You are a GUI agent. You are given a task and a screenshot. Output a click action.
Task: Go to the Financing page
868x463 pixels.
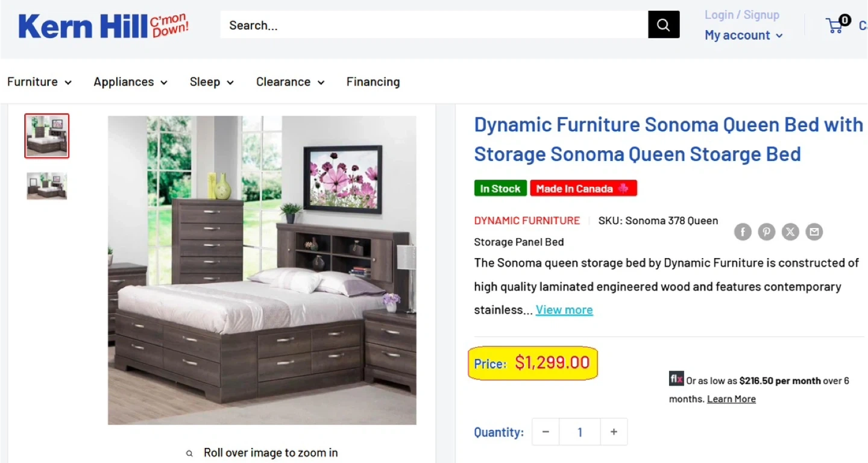(x=373, y=82)
